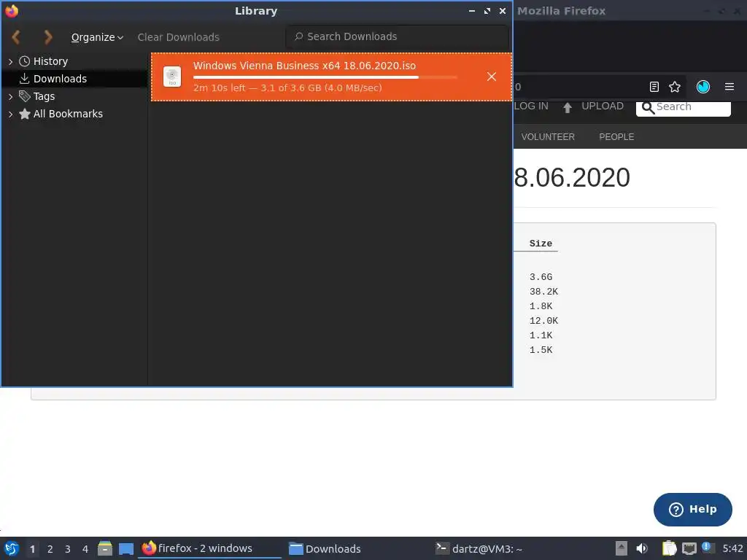Click the LOG IN link

pyautogui.click(x=531, y=106)
